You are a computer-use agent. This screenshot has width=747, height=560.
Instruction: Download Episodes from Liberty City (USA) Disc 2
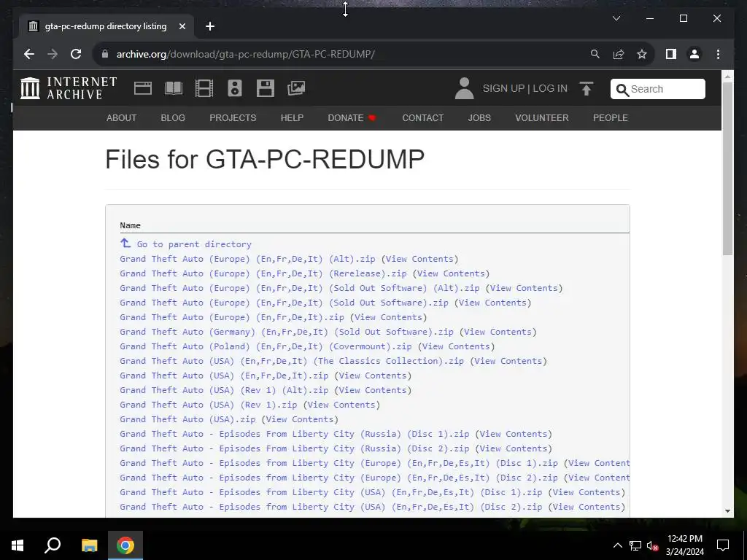331,507
